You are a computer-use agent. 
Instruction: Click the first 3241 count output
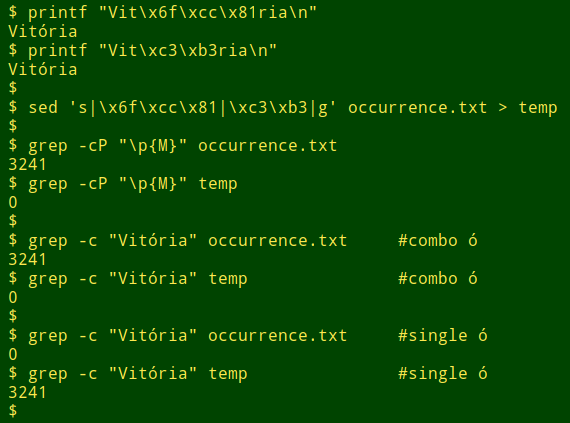[27, 165]
